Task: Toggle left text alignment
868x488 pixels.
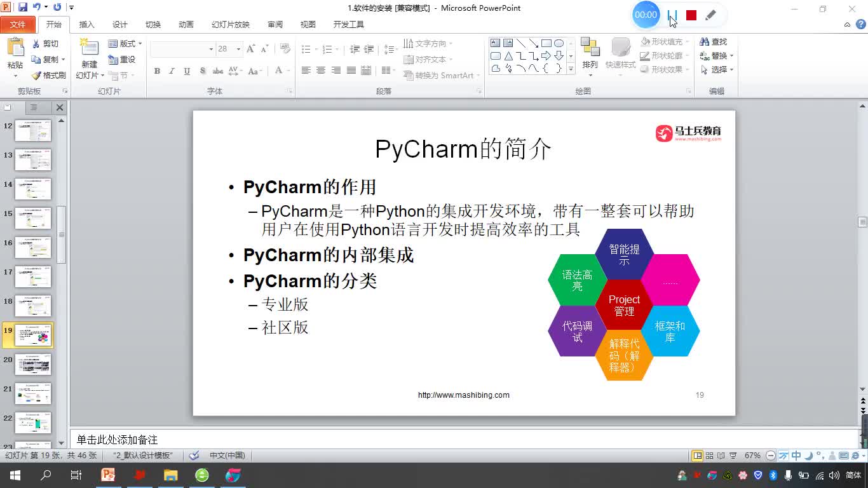Action: 306,71
